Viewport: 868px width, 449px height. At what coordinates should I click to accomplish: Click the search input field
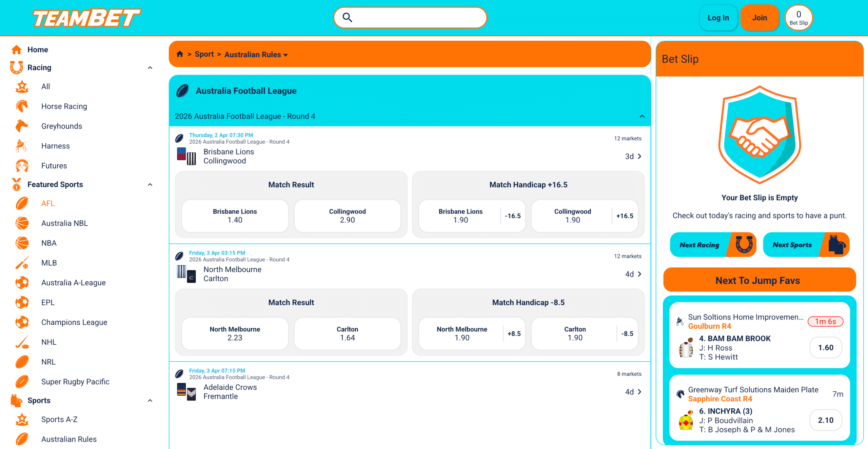point(417,18)
